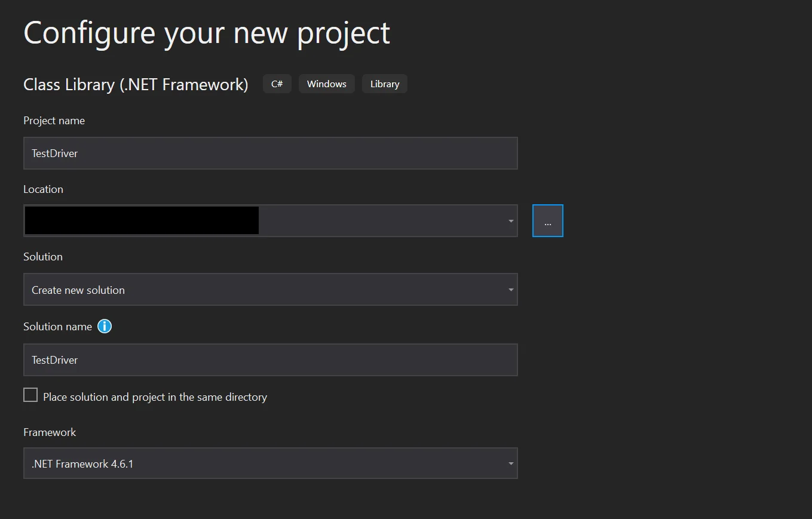Click the C# language tag
Screen dimensions: 812x519
point(277,84)
